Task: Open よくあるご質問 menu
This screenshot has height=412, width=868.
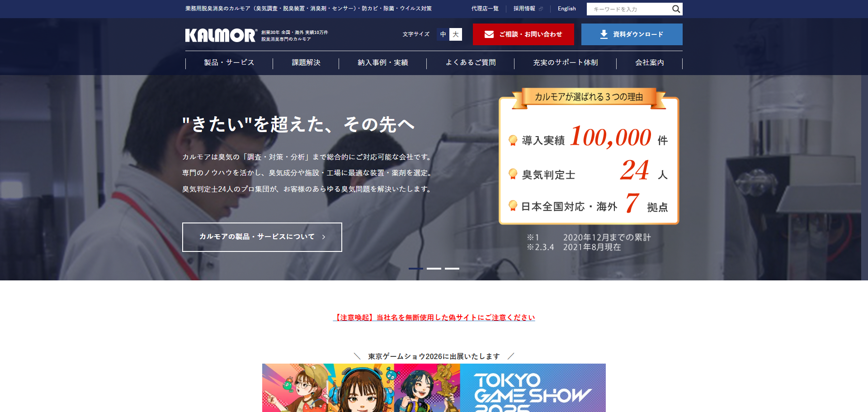Action: coord(471,62)
